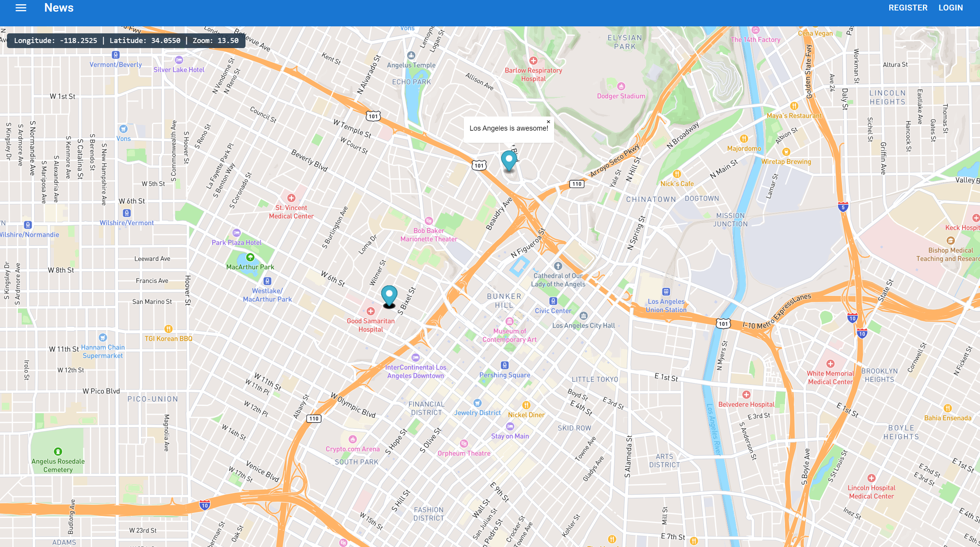The image size is (980, 547).
Task: Click the Pershing Square metro icon
Action: (505, 365)
